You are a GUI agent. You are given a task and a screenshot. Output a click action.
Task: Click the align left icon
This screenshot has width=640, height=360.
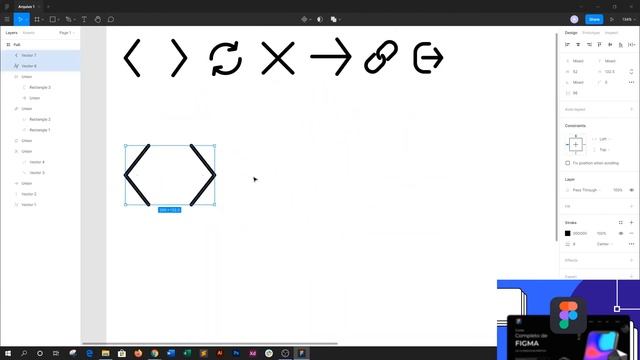coord(567,44)
